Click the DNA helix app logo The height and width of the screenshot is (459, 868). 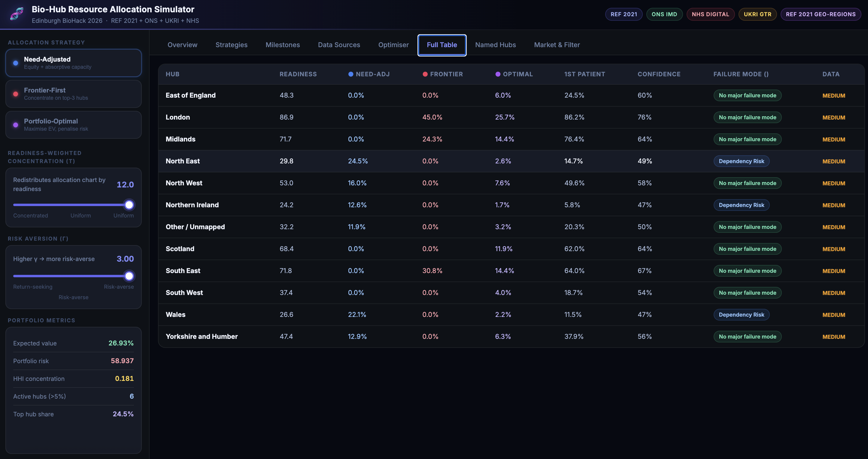[x=17, y=14]
